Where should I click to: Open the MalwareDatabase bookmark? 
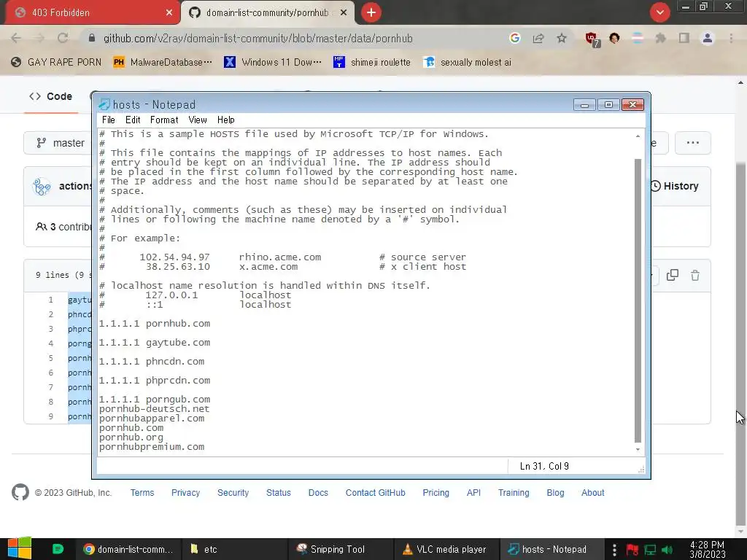coord(162,63)
